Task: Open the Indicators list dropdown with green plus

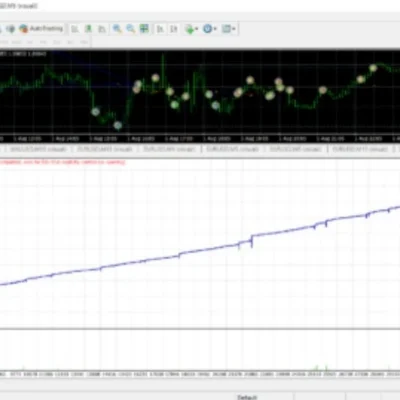Action: [191, 29]
